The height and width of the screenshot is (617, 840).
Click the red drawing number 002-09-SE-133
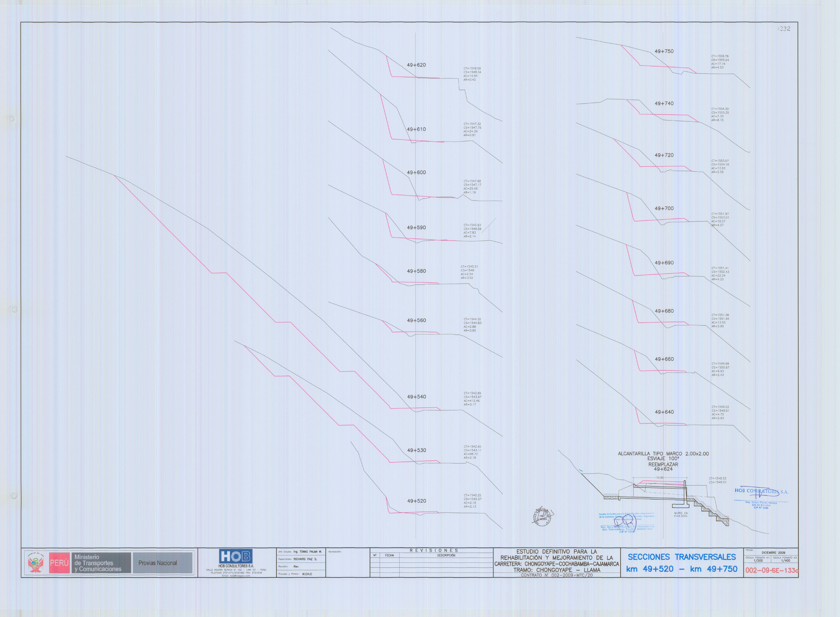coord(772,571)
